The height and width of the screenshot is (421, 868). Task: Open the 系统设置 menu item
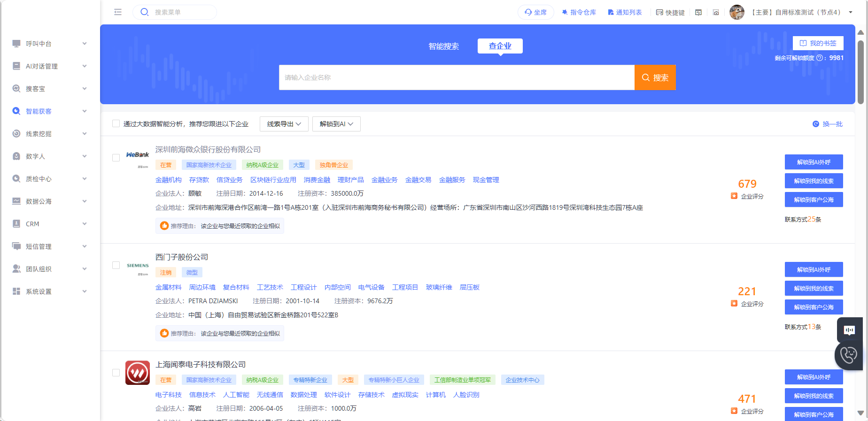tap(50, 291)
